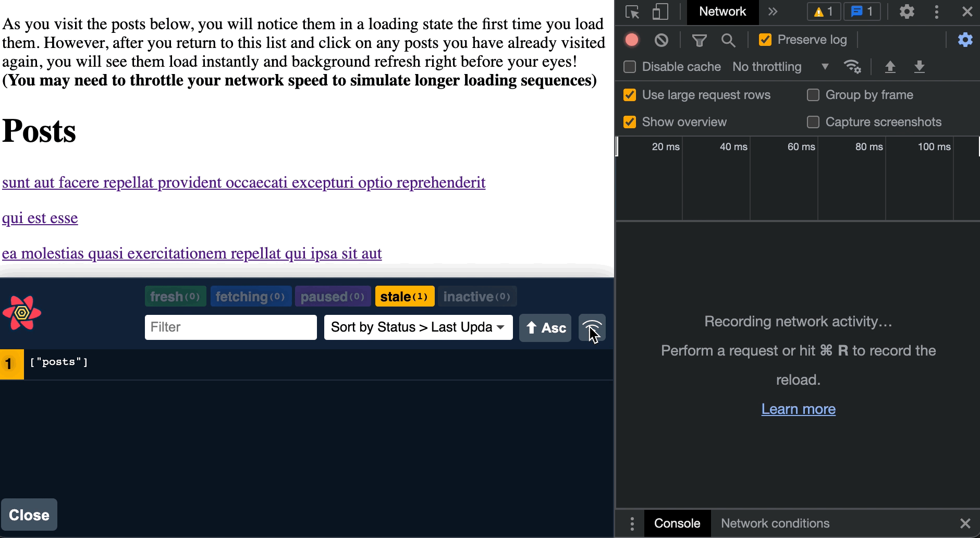
Task: Toggle offline mode wifi button in React Query
Action: pyautogui.click(x=592, y=328)
